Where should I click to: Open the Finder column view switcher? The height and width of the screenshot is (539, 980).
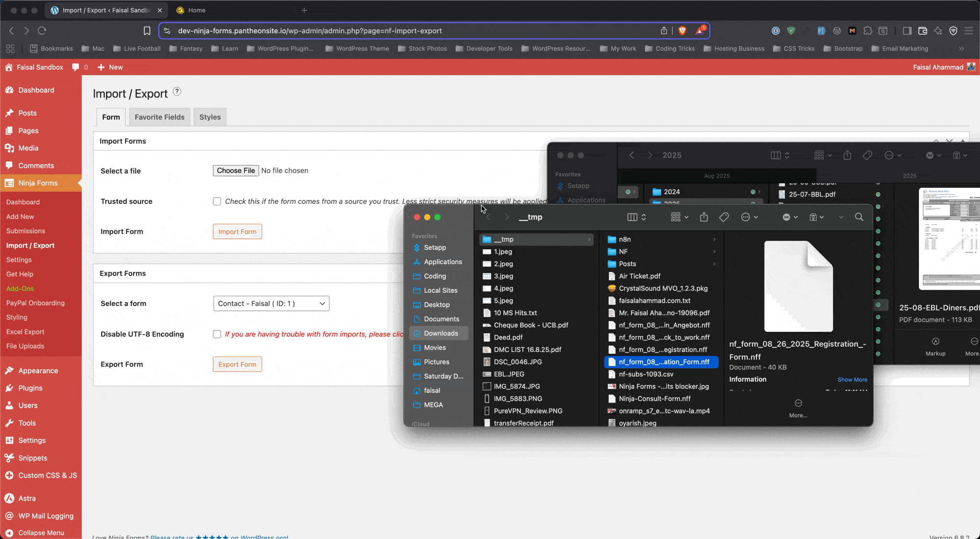click(x=637, y=217)
